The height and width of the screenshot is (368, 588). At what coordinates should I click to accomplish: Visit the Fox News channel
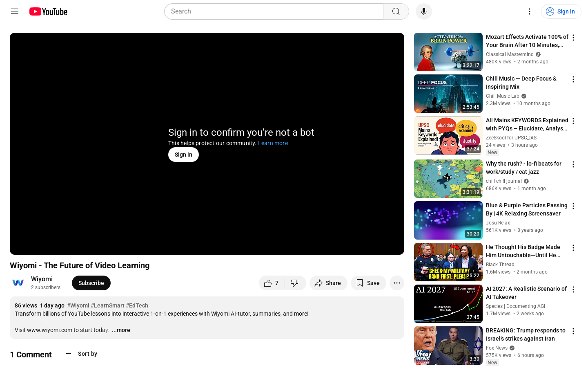click(x=497, y=348)
